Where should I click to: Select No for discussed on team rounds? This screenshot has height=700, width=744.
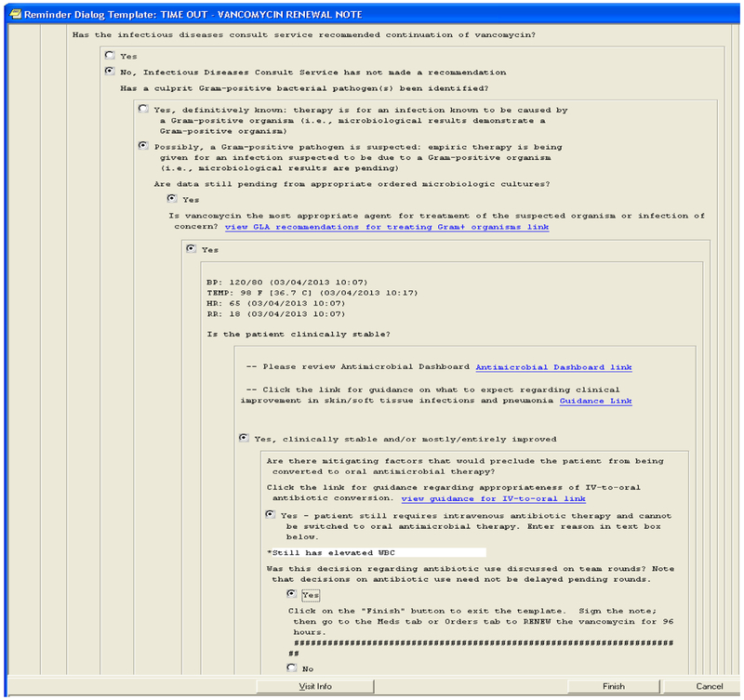tap(293, 667)
